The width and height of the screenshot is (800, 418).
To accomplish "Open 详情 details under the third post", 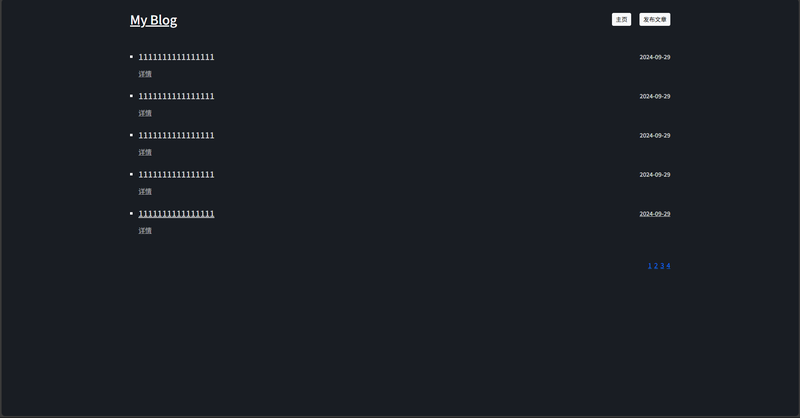I will [x=145, y=153].
